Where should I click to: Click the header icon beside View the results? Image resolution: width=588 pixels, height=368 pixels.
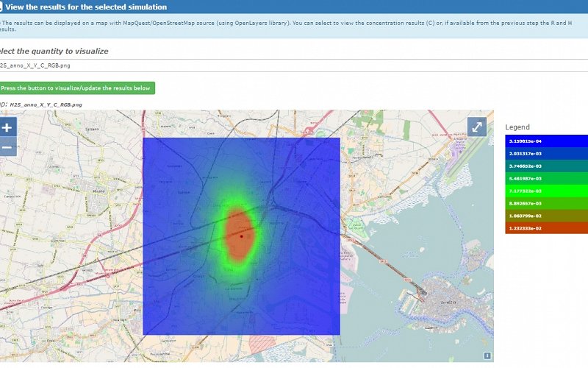click(x=1, y=7)
